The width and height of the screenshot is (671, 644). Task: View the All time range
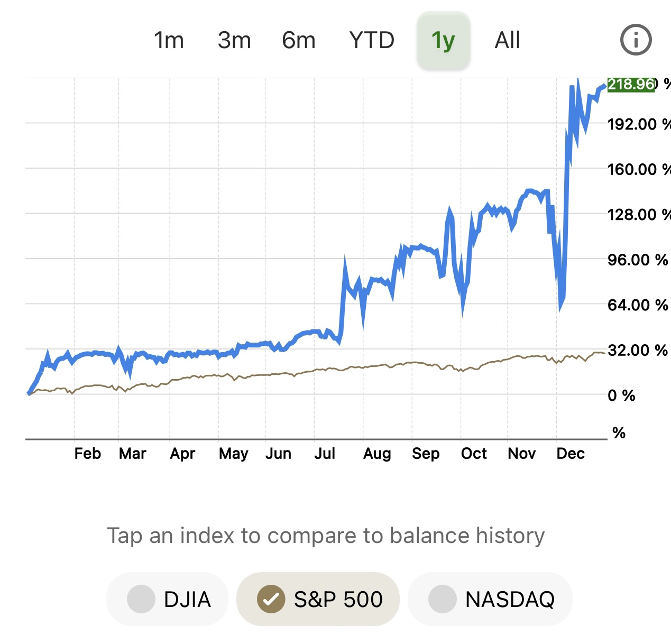(507, 40)
